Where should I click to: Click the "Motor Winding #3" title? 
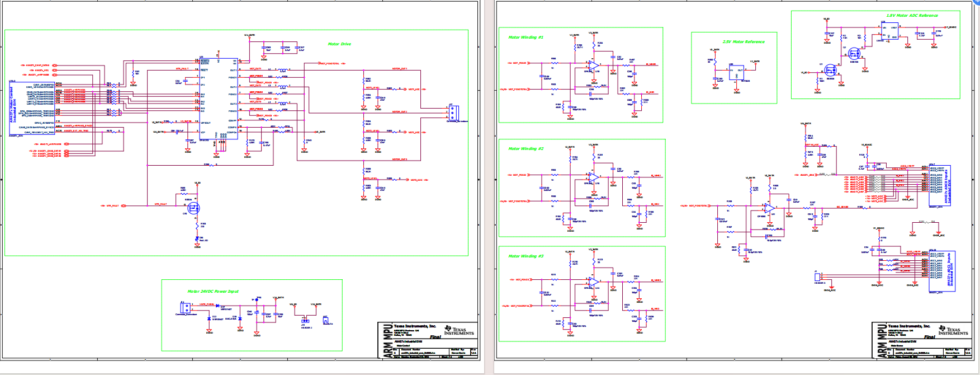[526, 256]
